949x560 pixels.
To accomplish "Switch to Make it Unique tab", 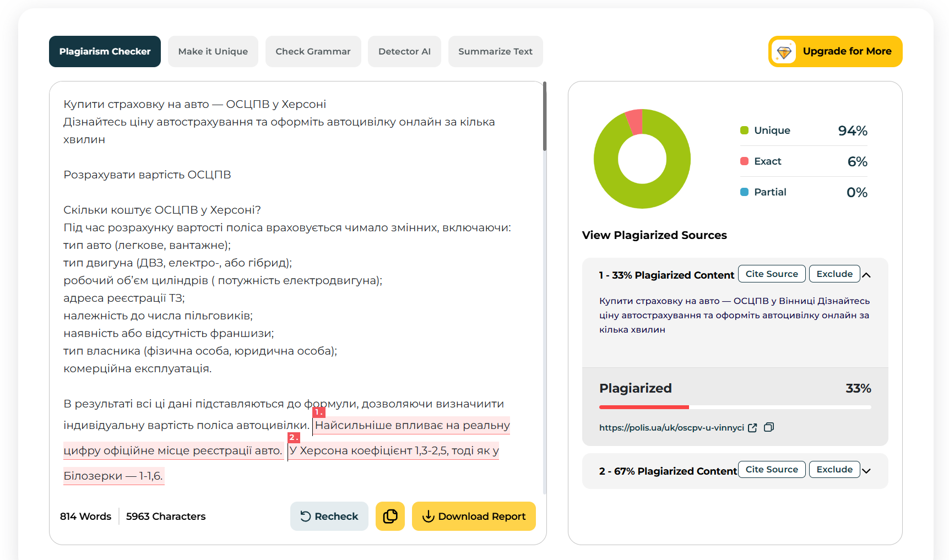I will (213, 51).
